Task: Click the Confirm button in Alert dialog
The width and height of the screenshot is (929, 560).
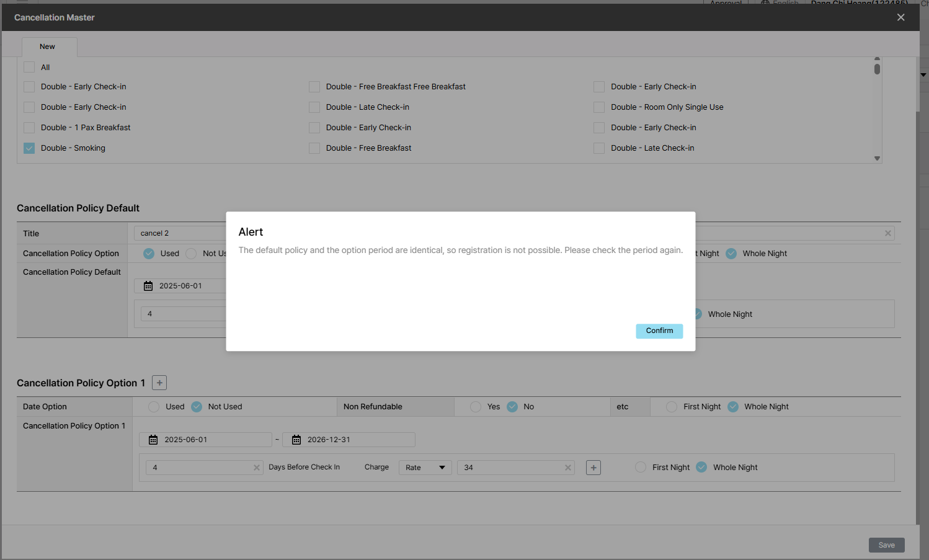Action: [659, 331]
